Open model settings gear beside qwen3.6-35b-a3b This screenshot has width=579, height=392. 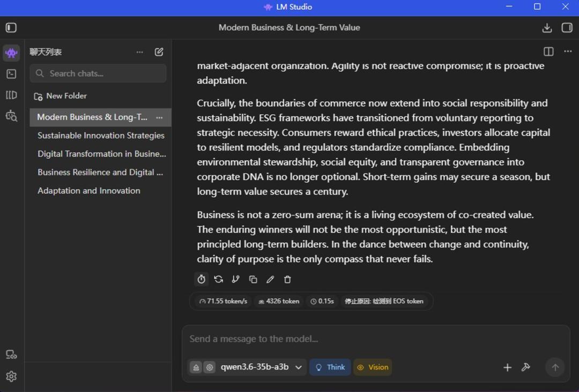click(x=210, y=367)
